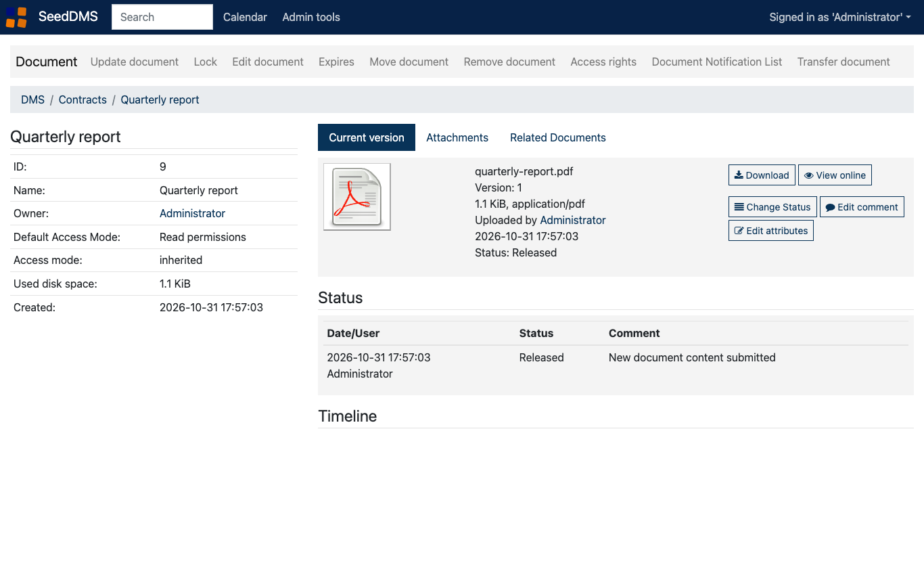Viewport: 924px width, 582px height.
Task: Focus the Search input field
Action: coord(162,17)
